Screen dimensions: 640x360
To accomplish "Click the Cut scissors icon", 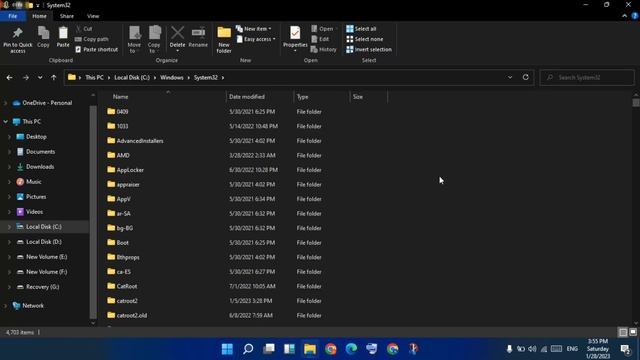I will tap(79, 29).
